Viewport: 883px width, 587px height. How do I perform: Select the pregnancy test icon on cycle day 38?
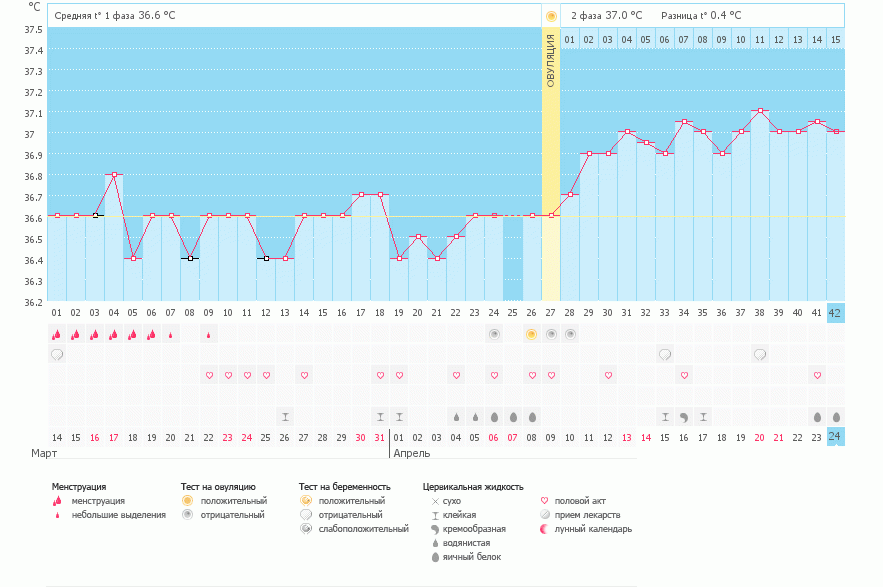760,354
